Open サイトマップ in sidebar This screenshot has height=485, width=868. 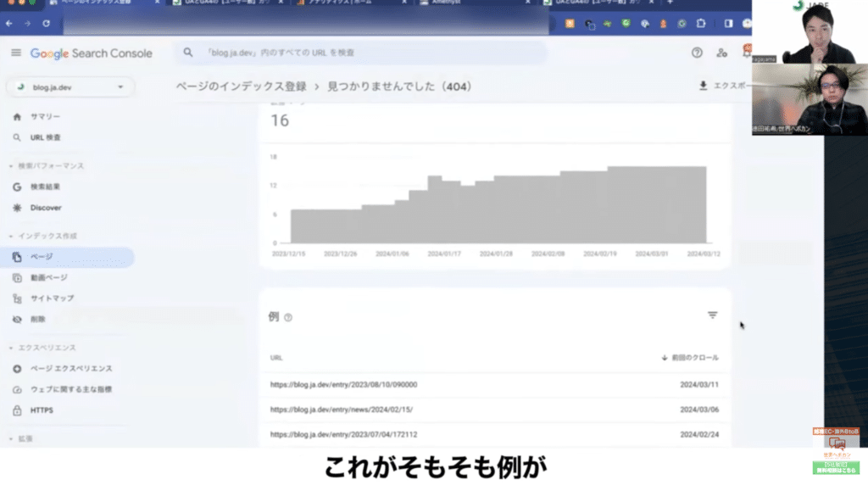coord(52,298)
